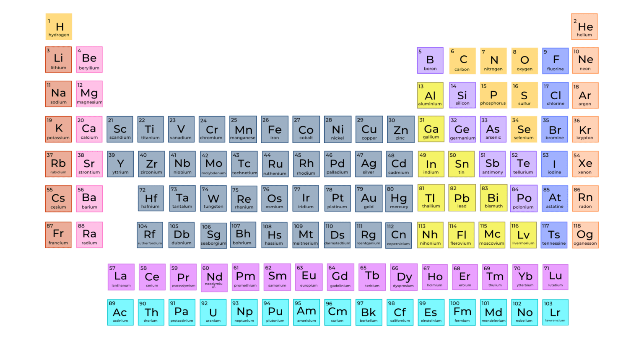Screen dimensions: 644x362
Task: Select the Magnesium element tile
Action: pos(89,94)
